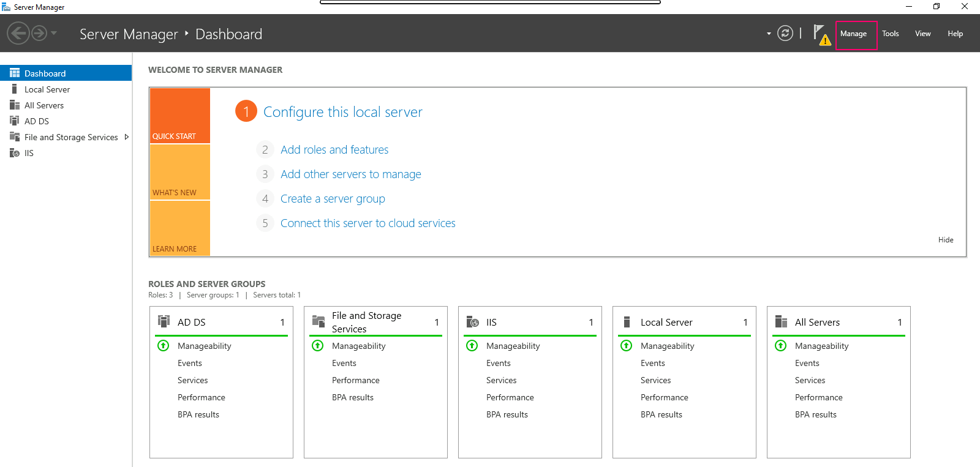
Task: Open BPA results in File and Storage tile
Action: click(353, 397)
